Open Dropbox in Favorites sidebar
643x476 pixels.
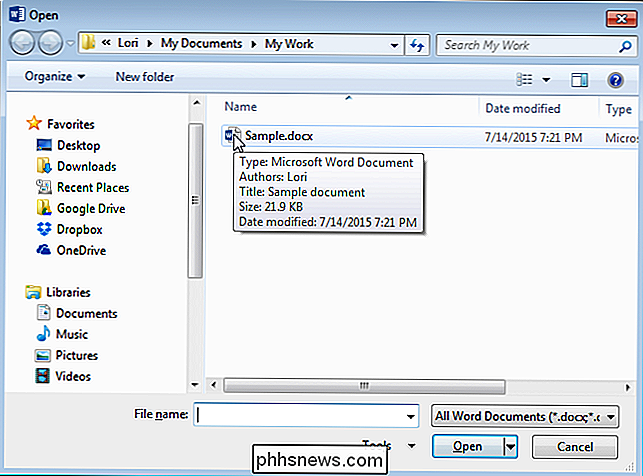[79, 229]
